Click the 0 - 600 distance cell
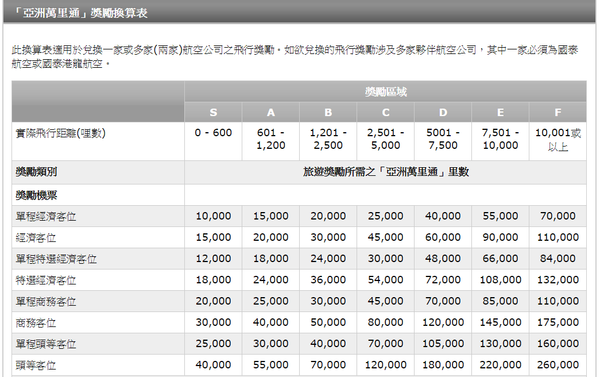 [x=213, y=141]
